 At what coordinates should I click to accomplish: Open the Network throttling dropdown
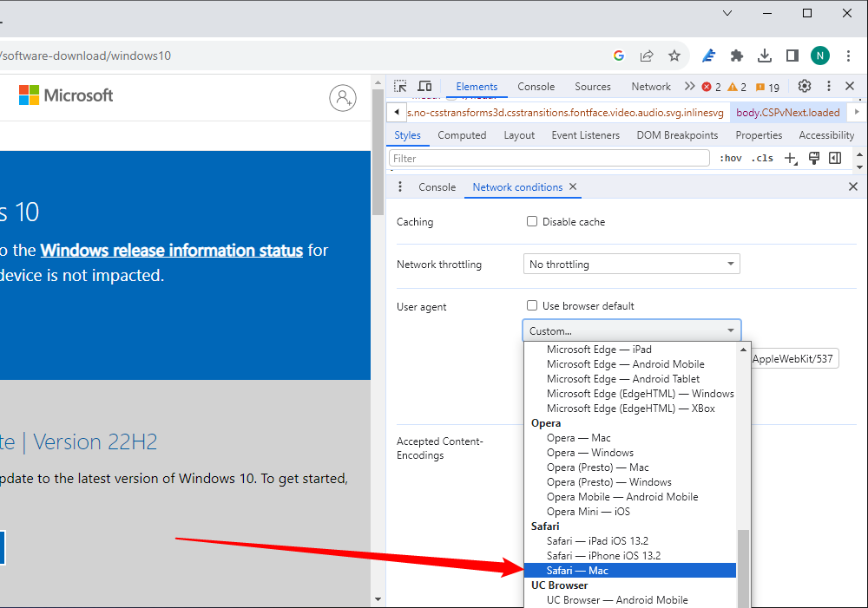(x=632, y=264)
